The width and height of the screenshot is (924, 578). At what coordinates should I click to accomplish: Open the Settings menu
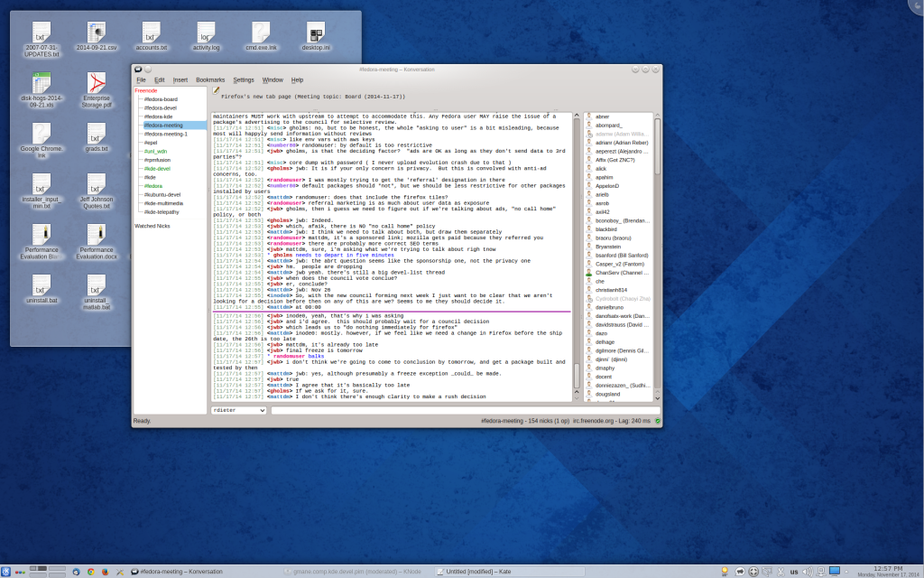tap(244, 79)
